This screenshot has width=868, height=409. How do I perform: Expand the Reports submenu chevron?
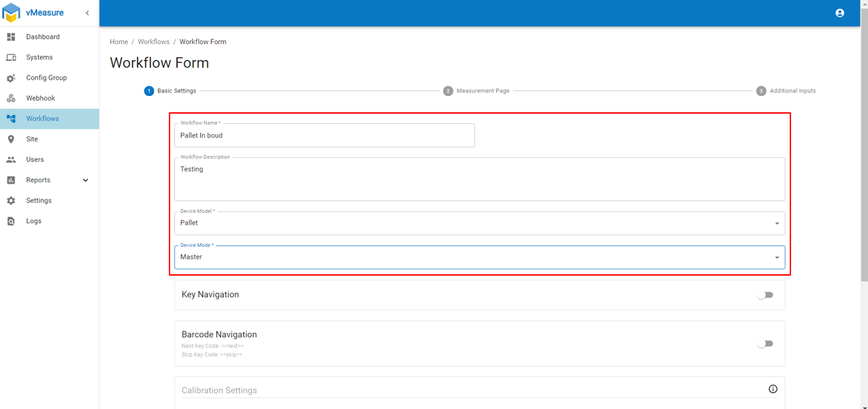pos(85,180)
